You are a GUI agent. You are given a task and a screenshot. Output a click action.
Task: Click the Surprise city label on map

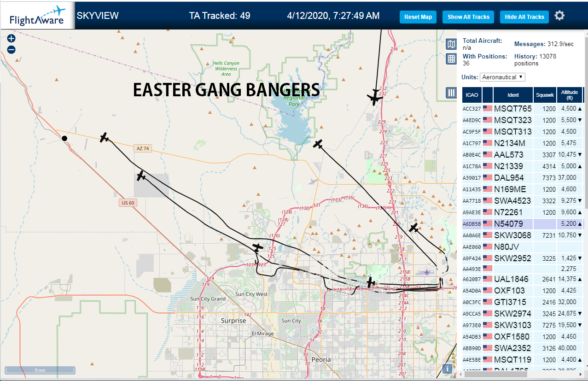click(x=233, y=321)
